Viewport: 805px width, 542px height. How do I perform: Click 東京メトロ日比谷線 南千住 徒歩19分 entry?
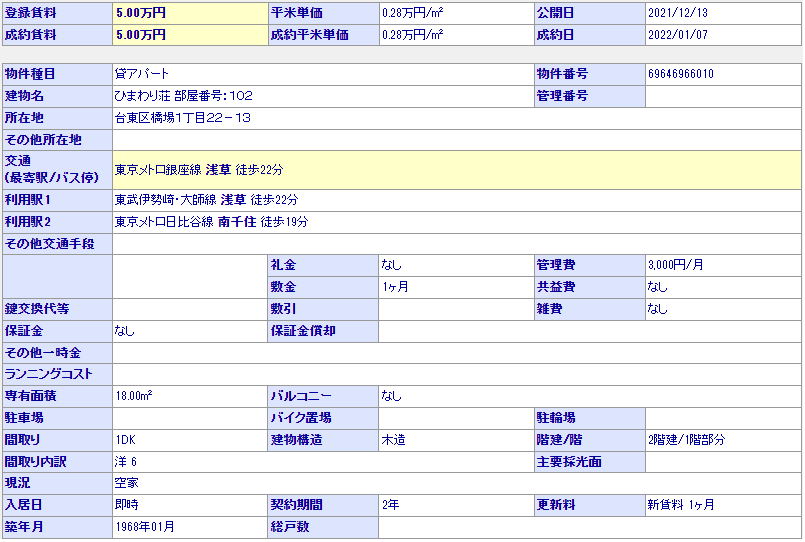pyautogui.click(x=212, y=222)
